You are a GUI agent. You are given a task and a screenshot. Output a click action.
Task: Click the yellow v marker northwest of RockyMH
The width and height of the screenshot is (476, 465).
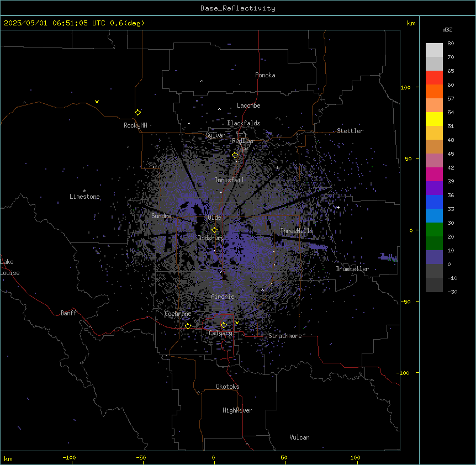coord(97,102)
